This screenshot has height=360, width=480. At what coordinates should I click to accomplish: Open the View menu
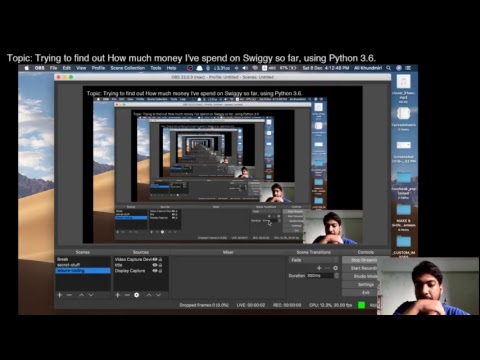click(81, 68)
